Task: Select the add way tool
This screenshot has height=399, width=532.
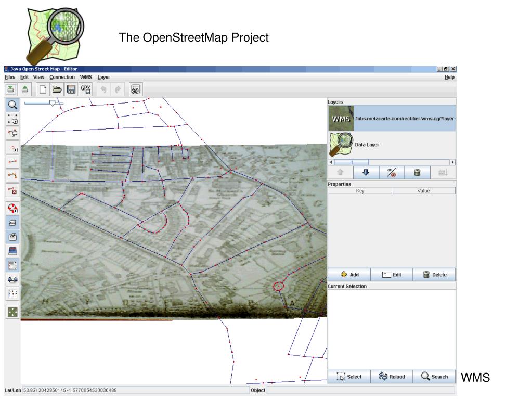Action: [12, 176]
